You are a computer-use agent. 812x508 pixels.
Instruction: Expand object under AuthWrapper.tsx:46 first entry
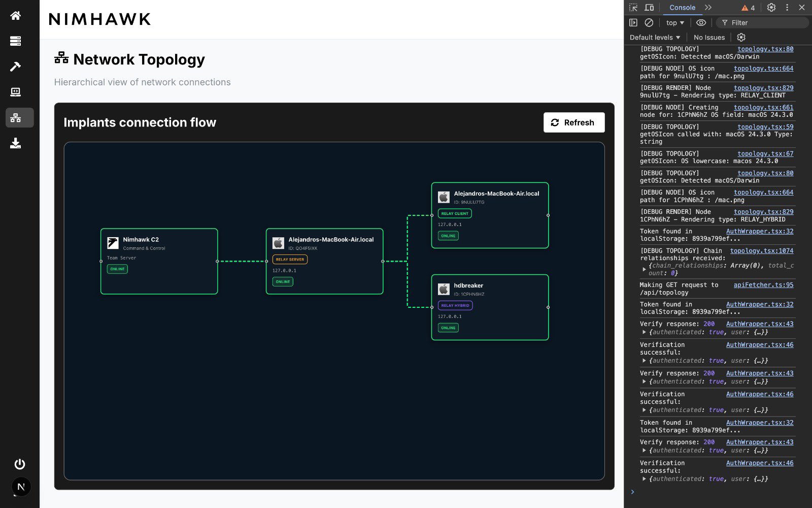coord(644,361)
